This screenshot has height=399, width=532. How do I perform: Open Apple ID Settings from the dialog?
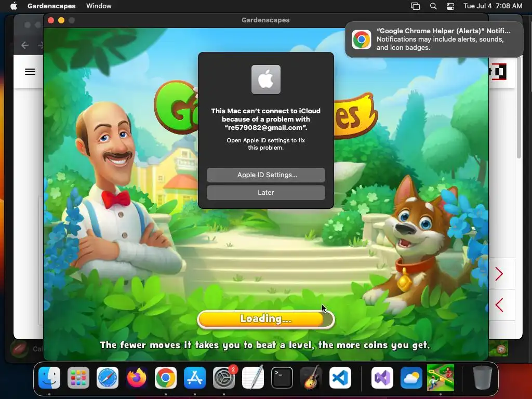[x=265, y=175]
